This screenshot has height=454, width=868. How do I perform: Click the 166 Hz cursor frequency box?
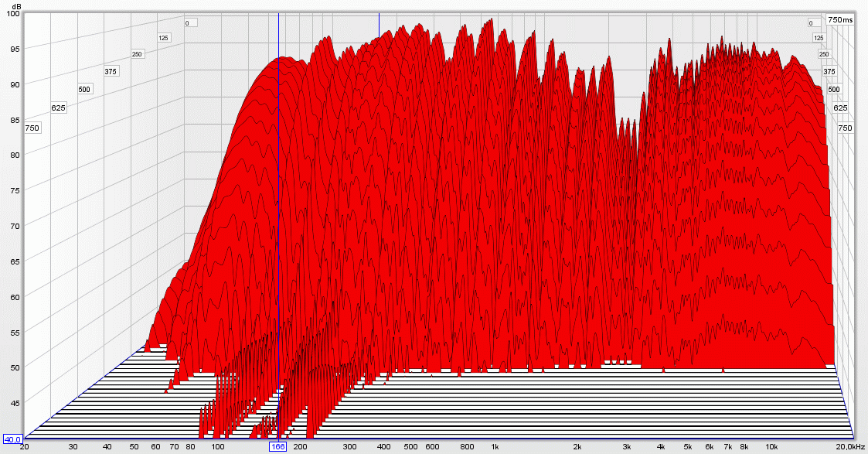(278, 447)
